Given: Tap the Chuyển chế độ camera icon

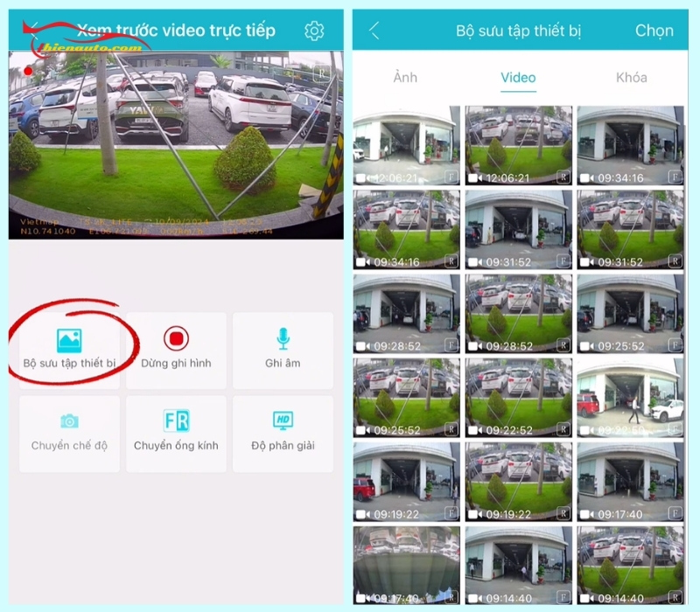Looking at the screenshot, I should (x=69, y=421).
